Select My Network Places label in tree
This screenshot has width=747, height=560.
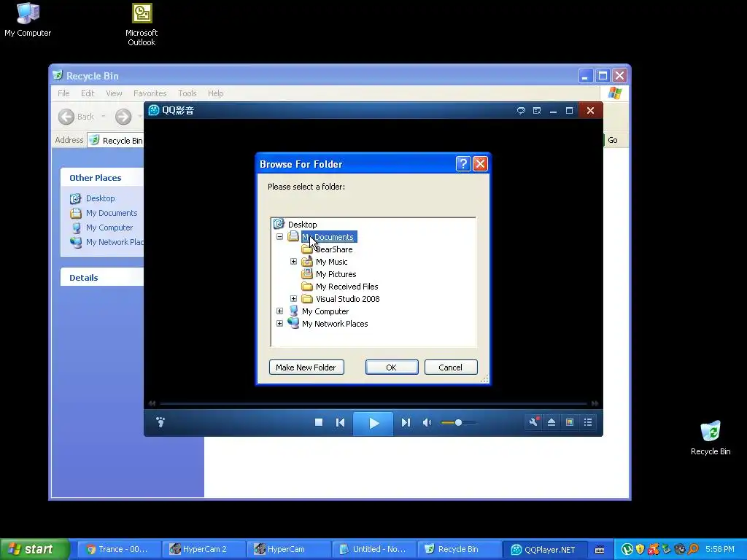pos(335,323)
